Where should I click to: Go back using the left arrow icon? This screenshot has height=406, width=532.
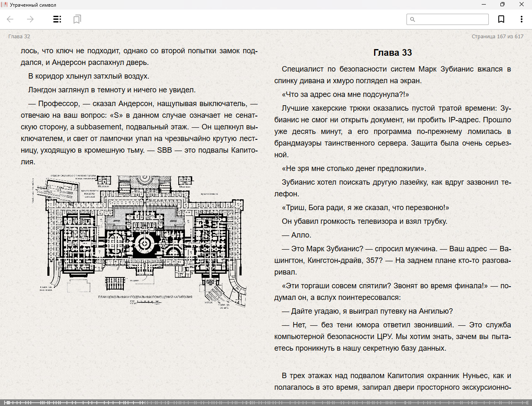pyautogui.click(x=10, y=19)
